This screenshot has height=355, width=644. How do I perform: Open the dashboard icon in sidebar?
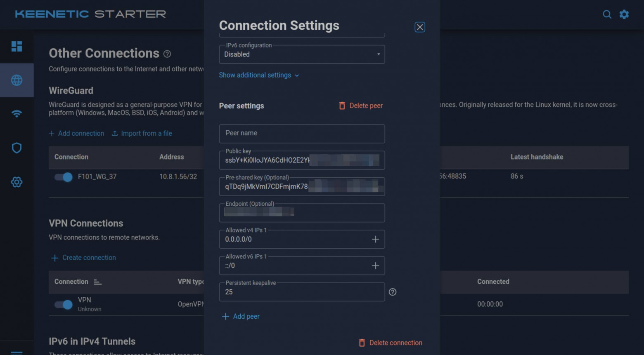tap(17, 47)
